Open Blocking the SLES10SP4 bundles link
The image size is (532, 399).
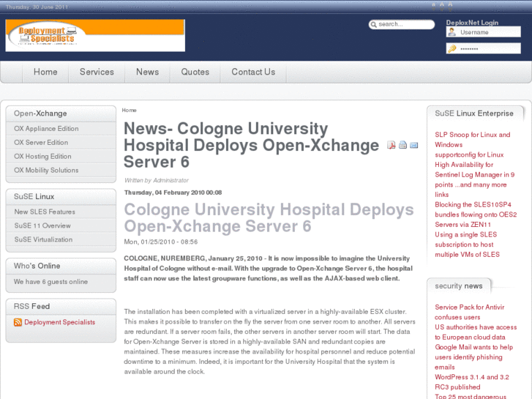point(476,215)
